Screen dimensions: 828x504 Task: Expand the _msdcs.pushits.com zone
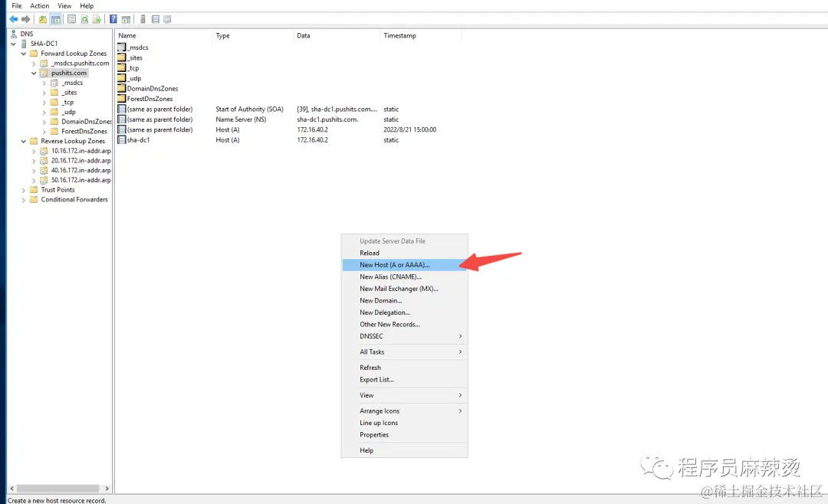coord(34,64)
